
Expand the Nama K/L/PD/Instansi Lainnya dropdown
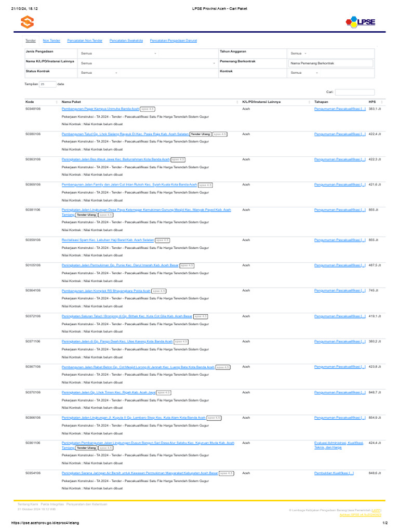148,63
